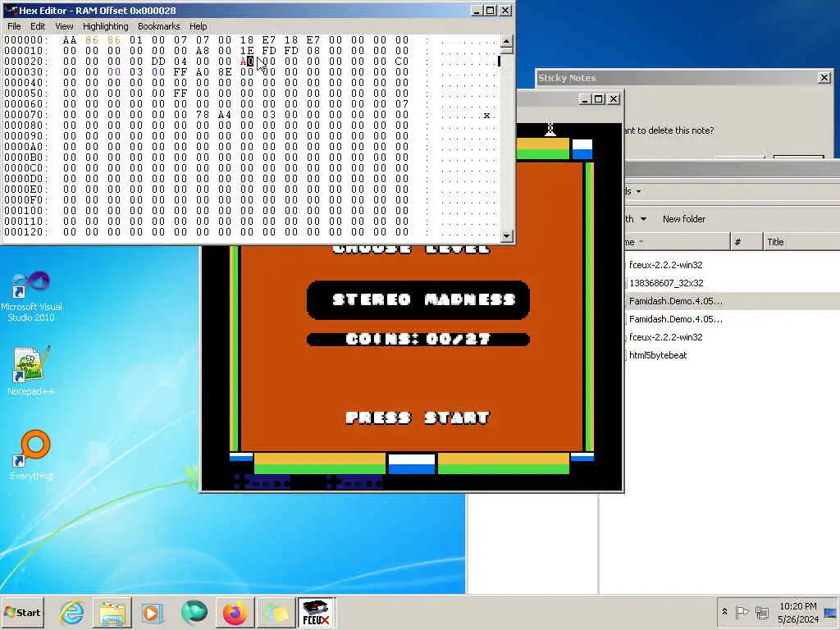Click the # column header
Image resolution: width=840 pixels, height=630 pixels.
[x=746, y=242]
